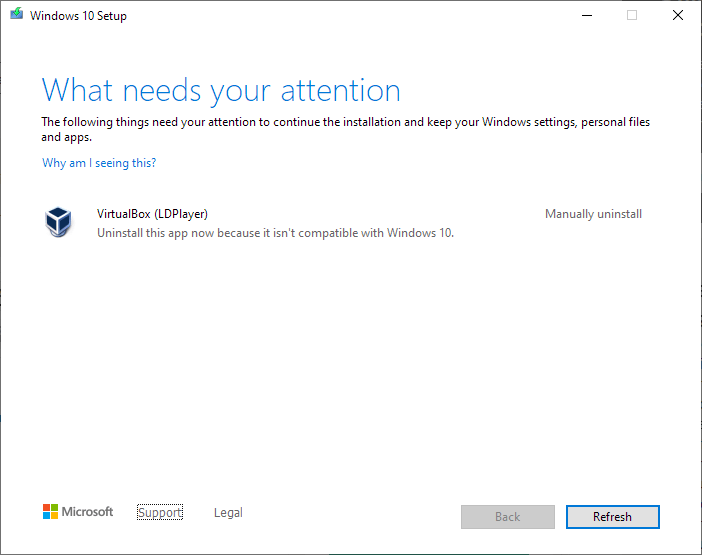Click the VirtualBox cube icon

pos(58,222)
